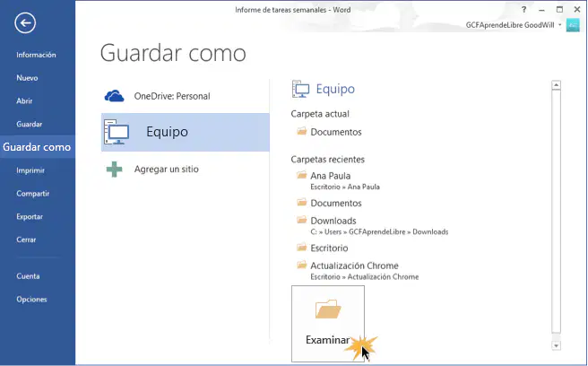
Task: Open Cuenta settings
Action: [x=28, y=276]
